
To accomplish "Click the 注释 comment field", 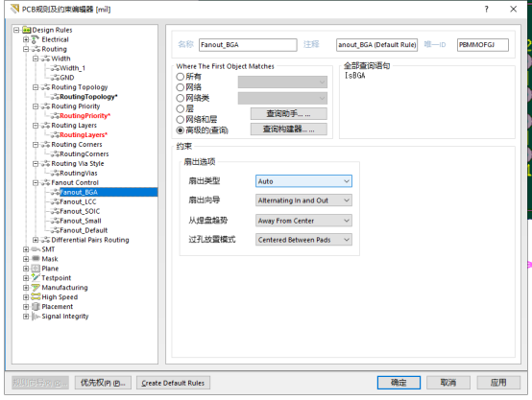I will (377, 45).
